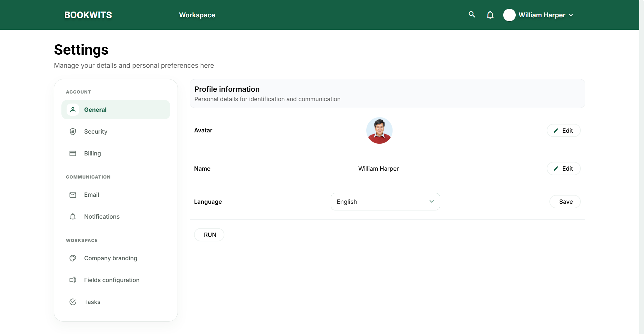The width and height of the screenshot is (644, 334).
Task: Select General in the settings sidebar
Action: (116, 110)
